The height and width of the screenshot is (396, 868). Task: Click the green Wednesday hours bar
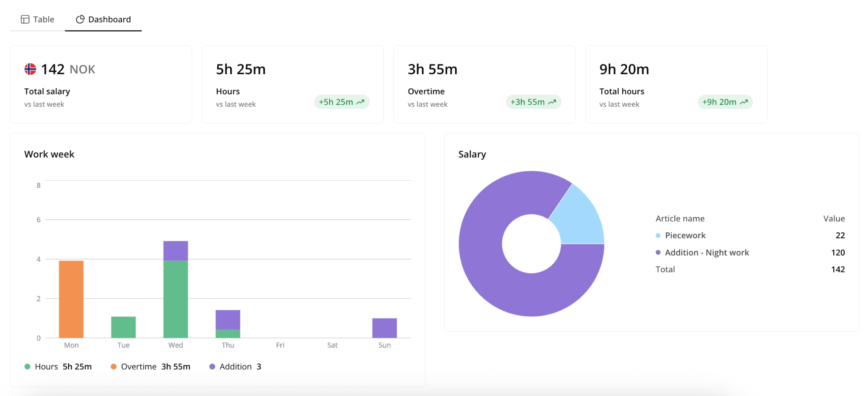[175, 299]
